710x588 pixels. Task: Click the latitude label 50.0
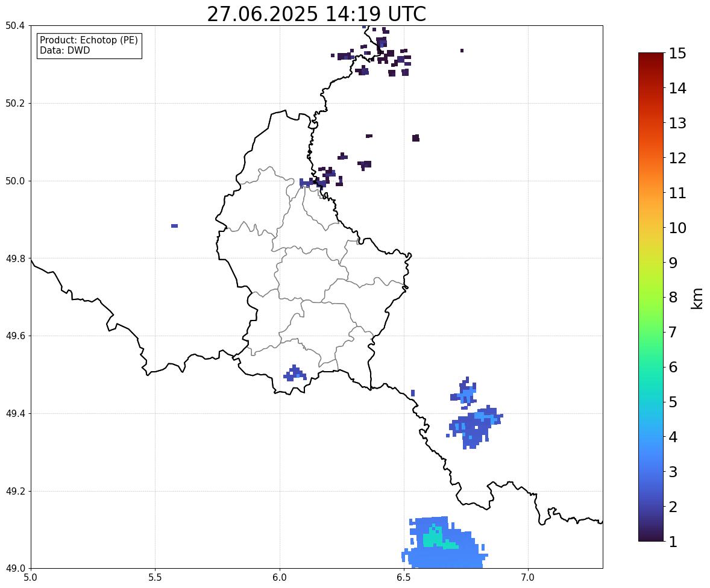[x=14, y=181]
